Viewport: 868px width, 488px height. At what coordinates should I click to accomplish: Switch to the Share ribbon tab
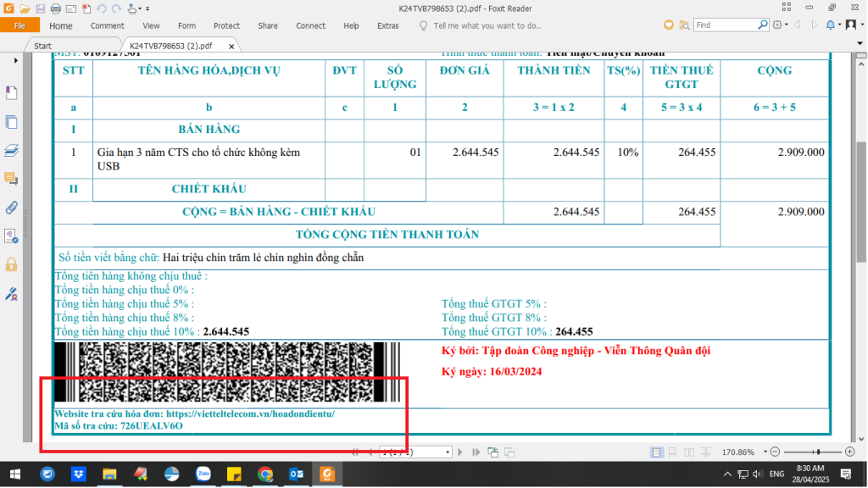(x=268, y=25)
